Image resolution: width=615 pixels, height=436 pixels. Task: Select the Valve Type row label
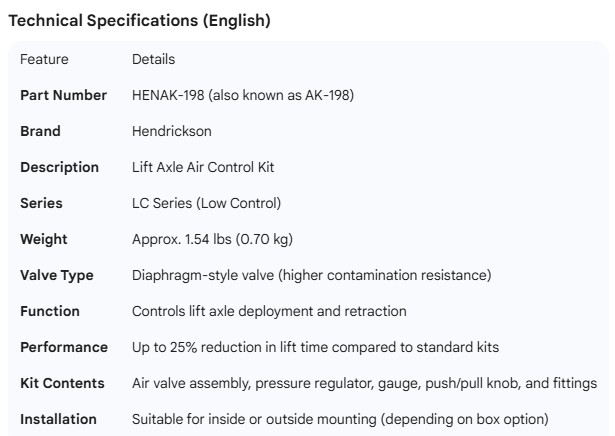(57, 276)
